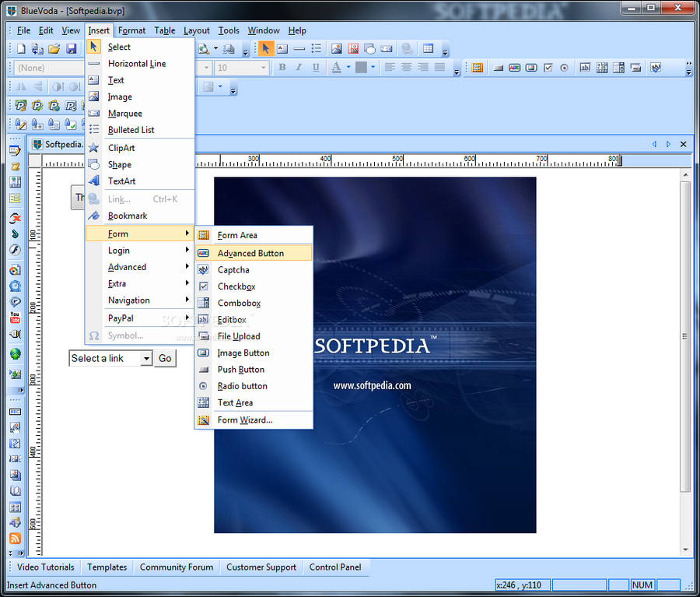Select the pointer tool in toolbar
The image size is (700, 597).
(x=265, y=49)
